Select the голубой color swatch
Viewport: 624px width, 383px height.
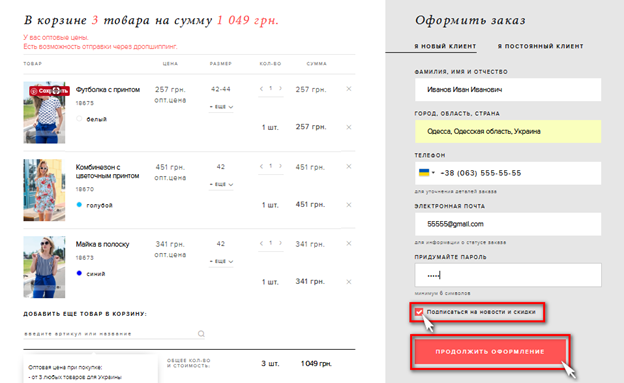[79, 205]
